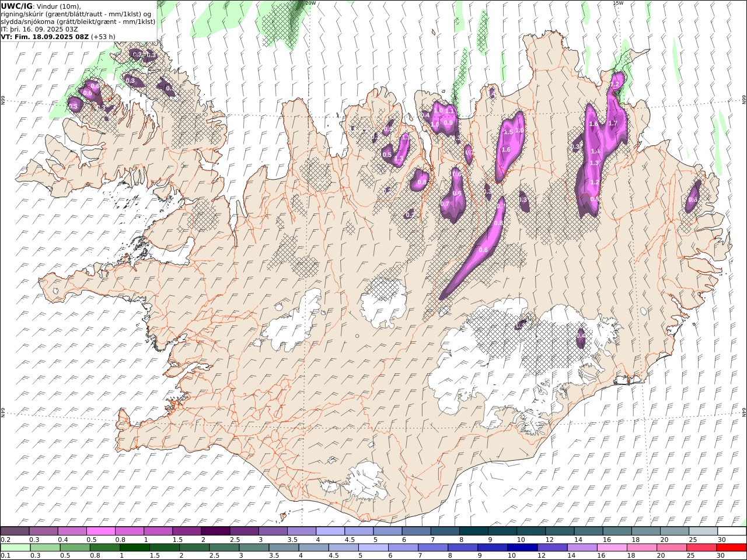
Task: Click the '1.5' snowfall value on the map
Action: pos(508,132)
